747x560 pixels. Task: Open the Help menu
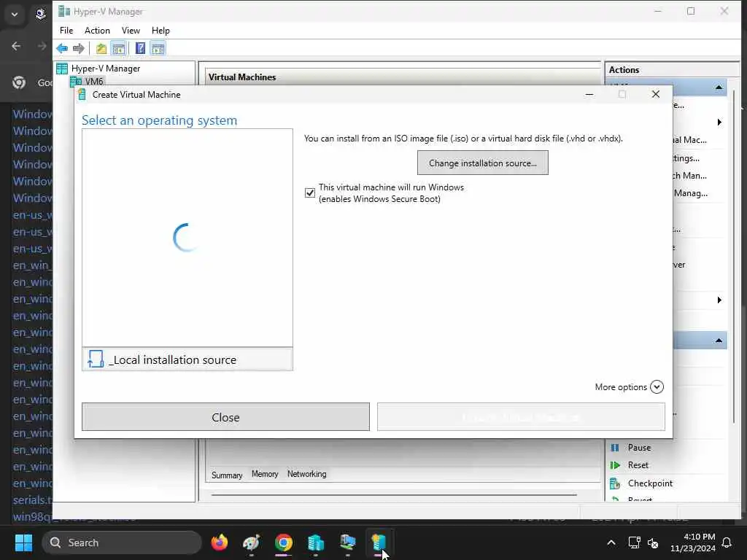(x=160, y=31)
